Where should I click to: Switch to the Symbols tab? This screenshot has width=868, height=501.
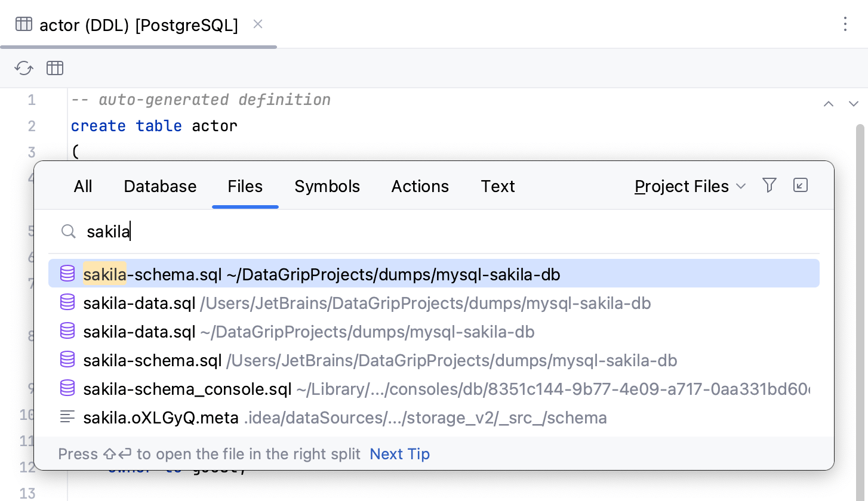tap(327, 186)
